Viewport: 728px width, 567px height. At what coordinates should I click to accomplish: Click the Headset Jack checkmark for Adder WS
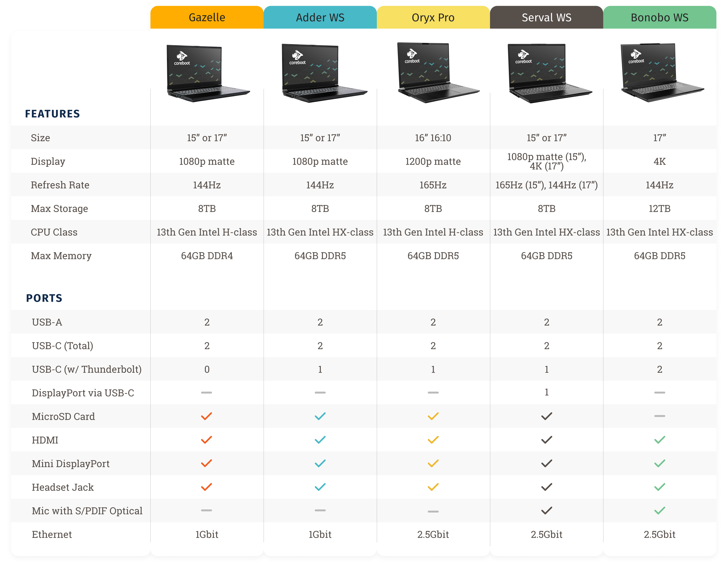coord(320,487)
